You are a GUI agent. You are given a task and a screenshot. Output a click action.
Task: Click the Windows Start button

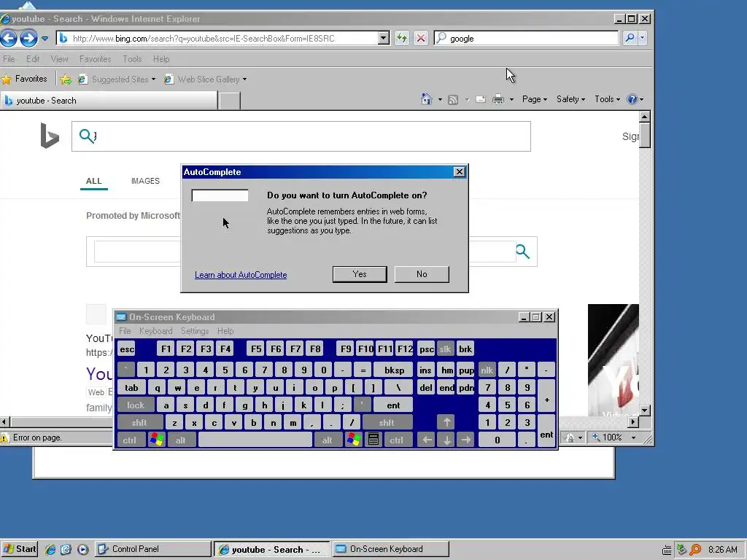(x=19, y=549)
